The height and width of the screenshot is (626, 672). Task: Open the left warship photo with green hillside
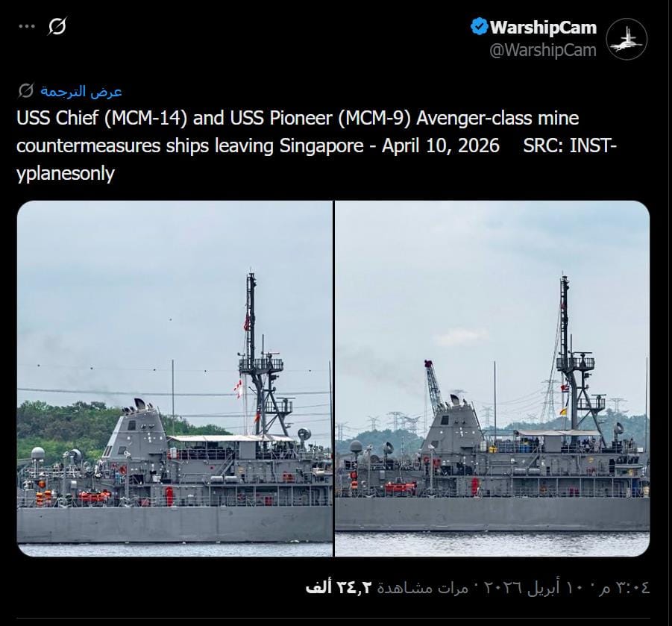[175, 378]
